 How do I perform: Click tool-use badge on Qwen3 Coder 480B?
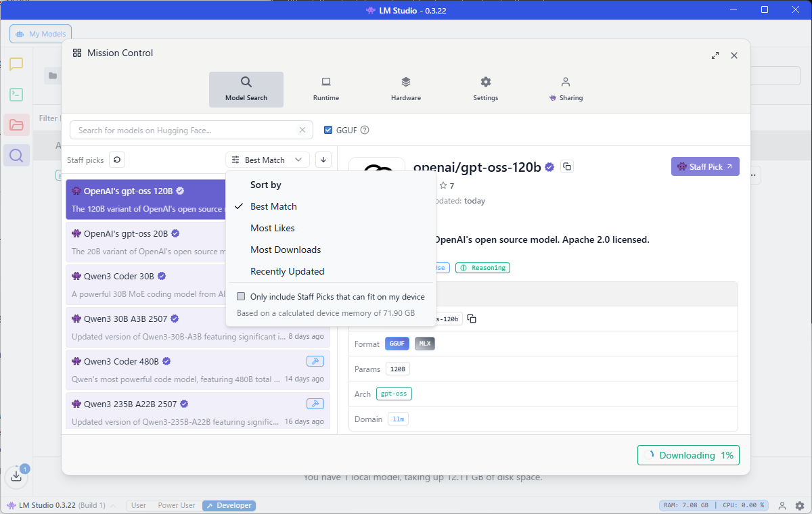click(315, 361)
